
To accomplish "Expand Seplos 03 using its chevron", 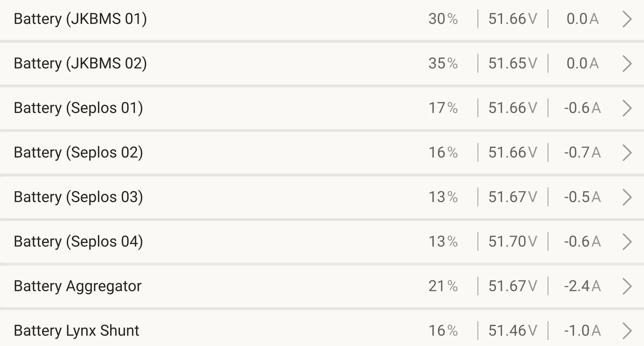I will pos(627,197).
